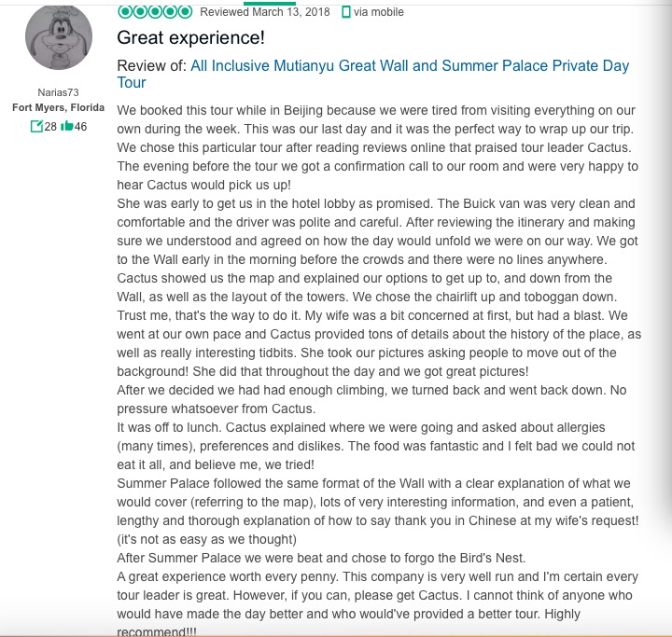This screenshot has width=672, height=637.
Task: Click the helpful votes count 46
Action: tap(80, 126)
